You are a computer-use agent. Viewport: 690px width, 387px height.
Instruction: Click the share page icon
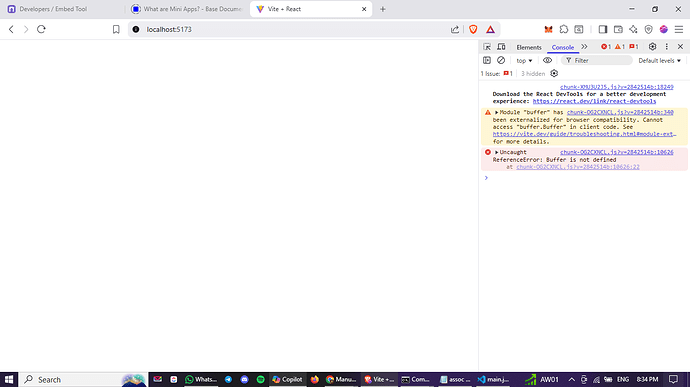click(455, 29)
